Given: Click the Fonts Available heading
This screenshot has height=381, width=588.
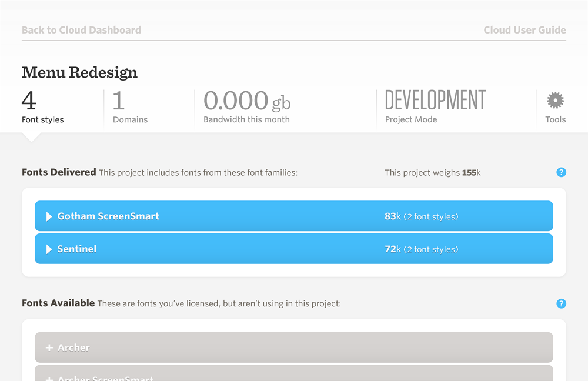Looking at the screenshot, I should pyautogui.click(x=58, y=303).
